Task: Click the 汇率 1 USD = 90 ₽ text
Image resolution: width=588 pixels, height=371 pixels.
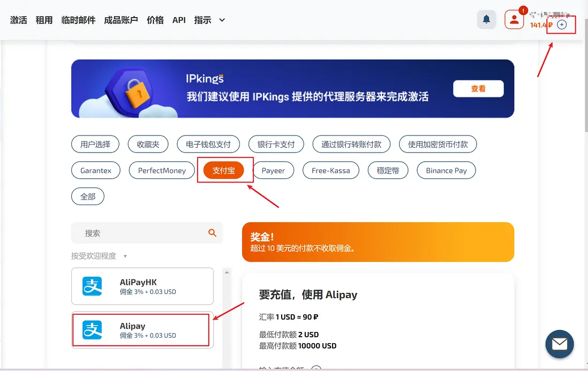Action: 288,317
